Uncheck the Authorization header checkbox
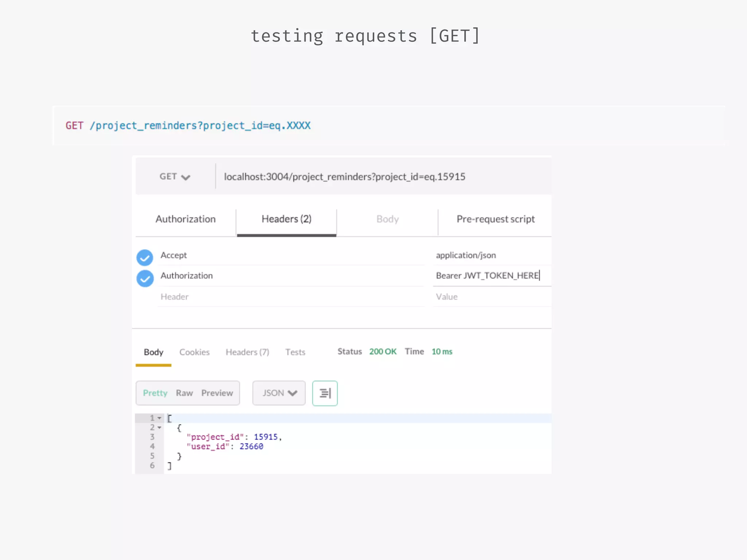Image resolution: width=747 pixels, height=560 pixels. (x=145, y=279)
